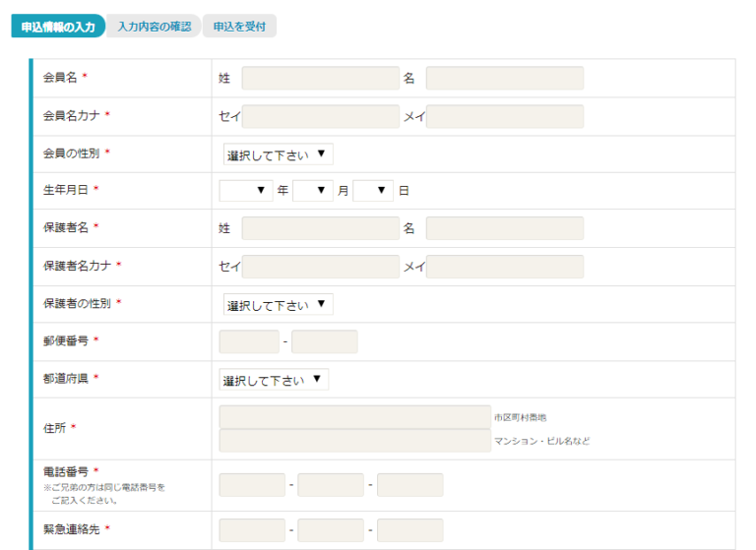Click the 保護者名カナ メイ input field
Viewport: 756px width, 550px height.
[504, 267]
